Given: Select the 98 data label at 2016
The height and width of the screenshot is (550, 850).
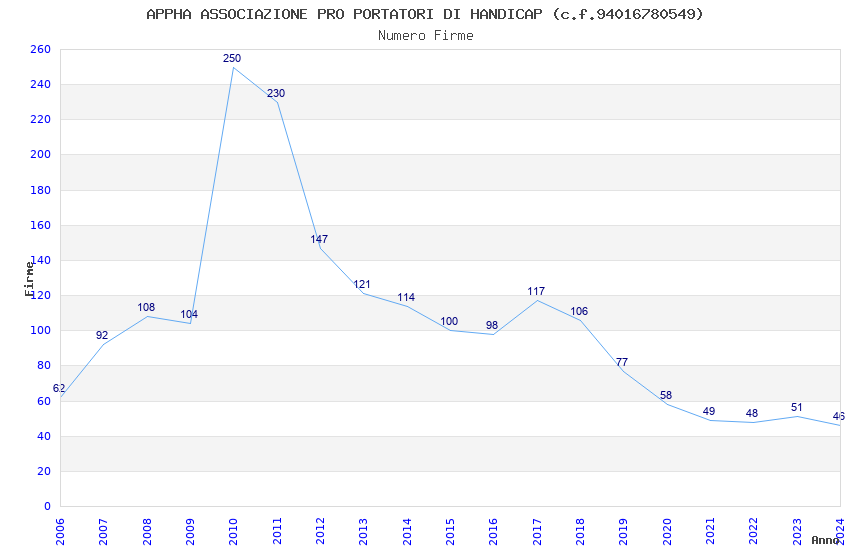Looking at the screenshot, I should coord(492,325).
